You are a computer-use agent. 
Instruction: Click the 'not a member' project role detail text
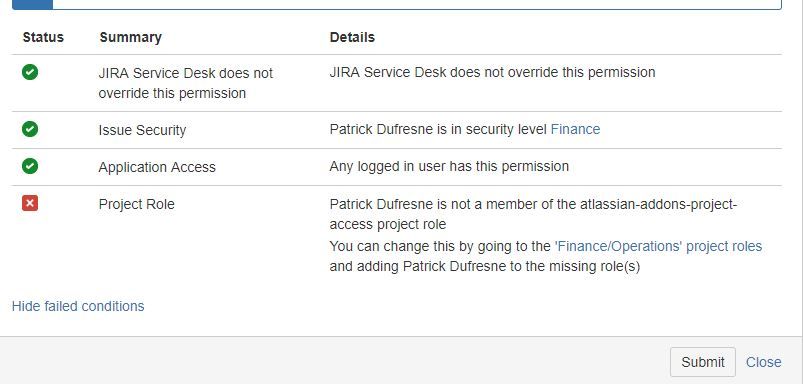(x=533, y=214)
